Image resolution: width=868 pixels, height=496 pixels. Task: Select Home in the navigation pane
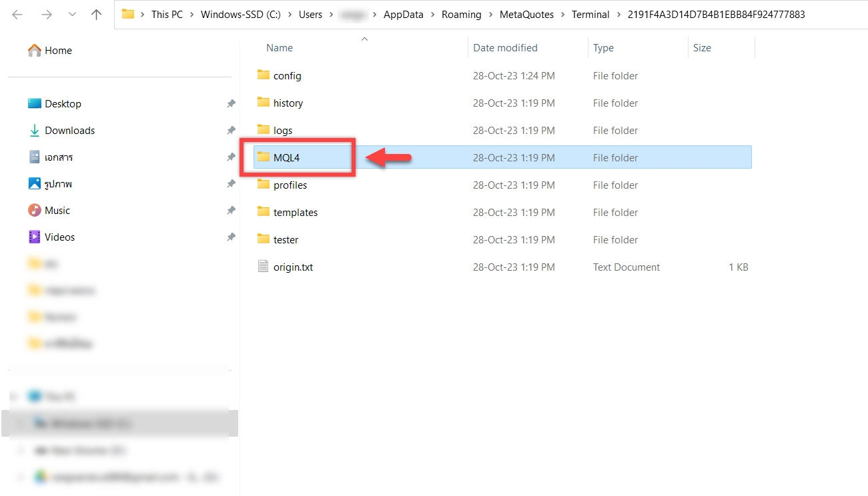tap(58, 51)
